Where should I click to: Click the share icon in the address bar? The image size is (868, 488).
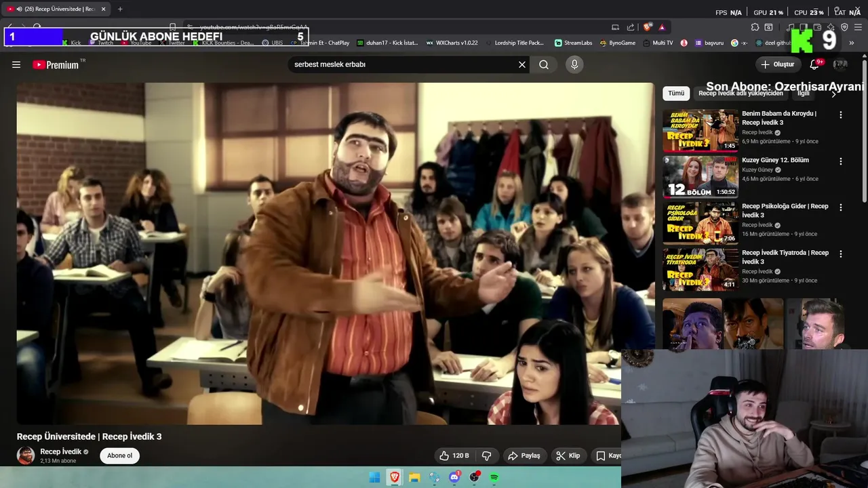pyautogui.click(x=631, y=27)
